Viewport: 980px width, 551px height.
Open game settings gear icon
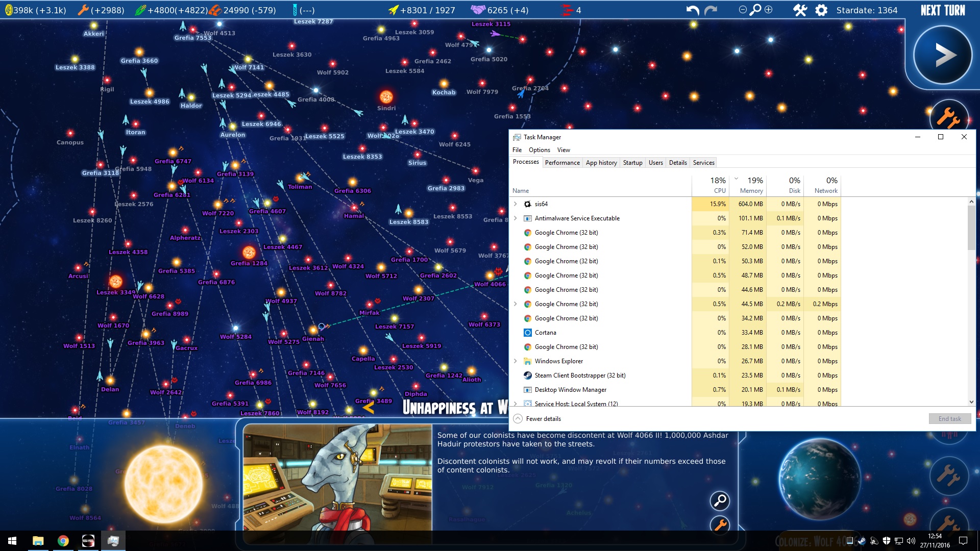(821, 10)
